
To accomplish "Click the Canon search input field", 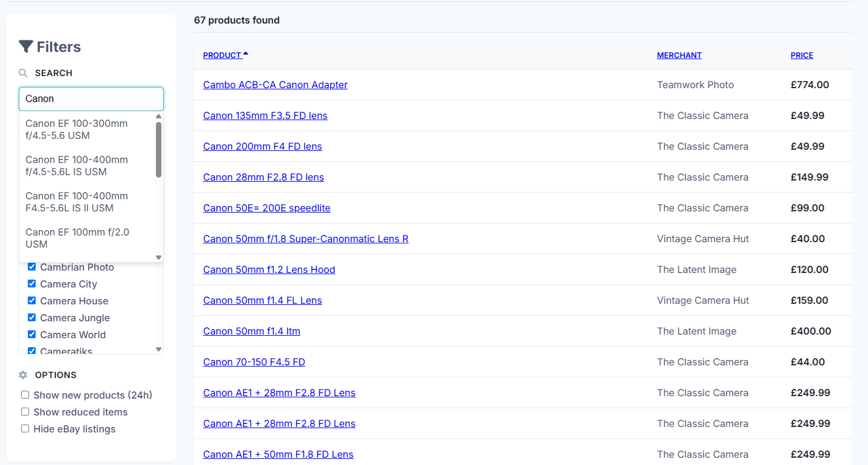I will [x=91, y=98].
